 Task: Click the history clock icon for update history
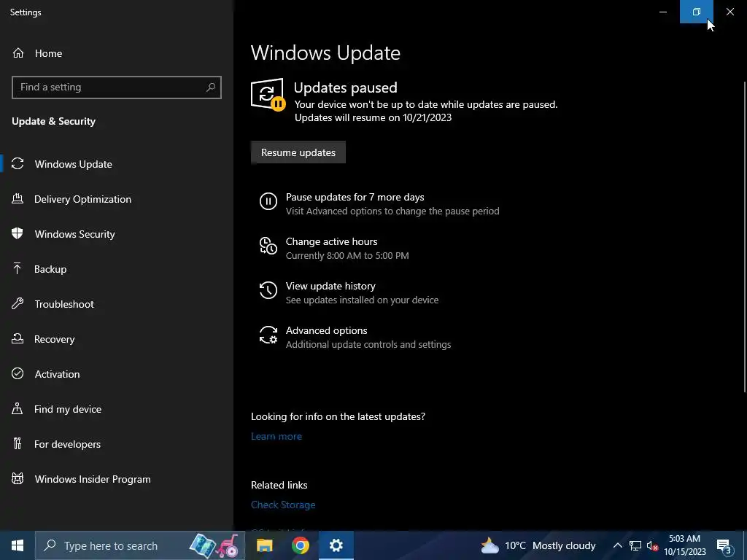(268, 290)
